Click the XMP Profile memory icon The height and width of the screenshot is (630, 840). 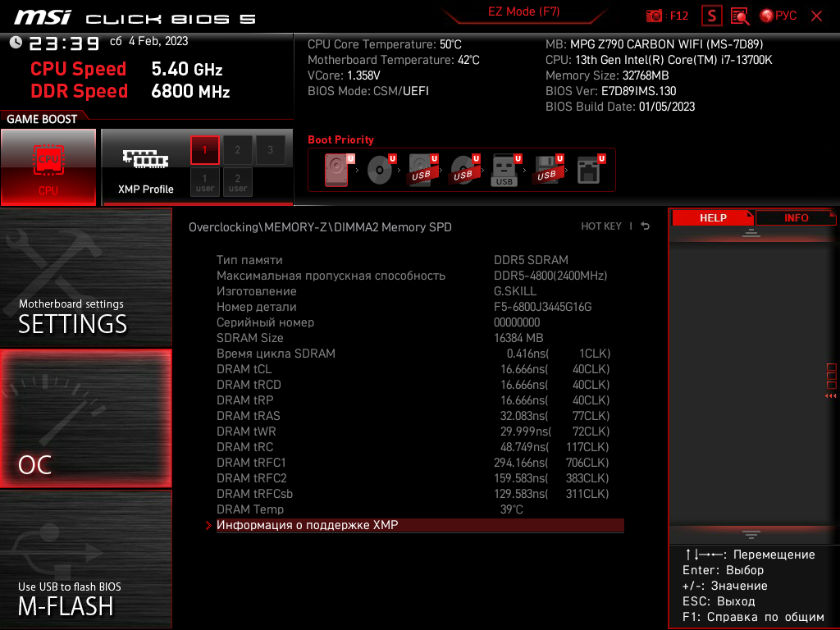pyautogui.click(x=145, y=158)
